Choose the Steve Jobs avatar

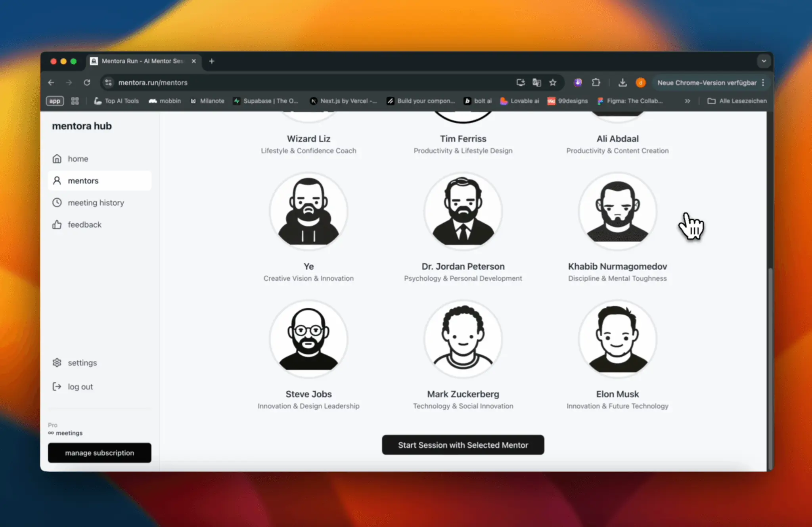pyautogui.click(x=309, y=339)
